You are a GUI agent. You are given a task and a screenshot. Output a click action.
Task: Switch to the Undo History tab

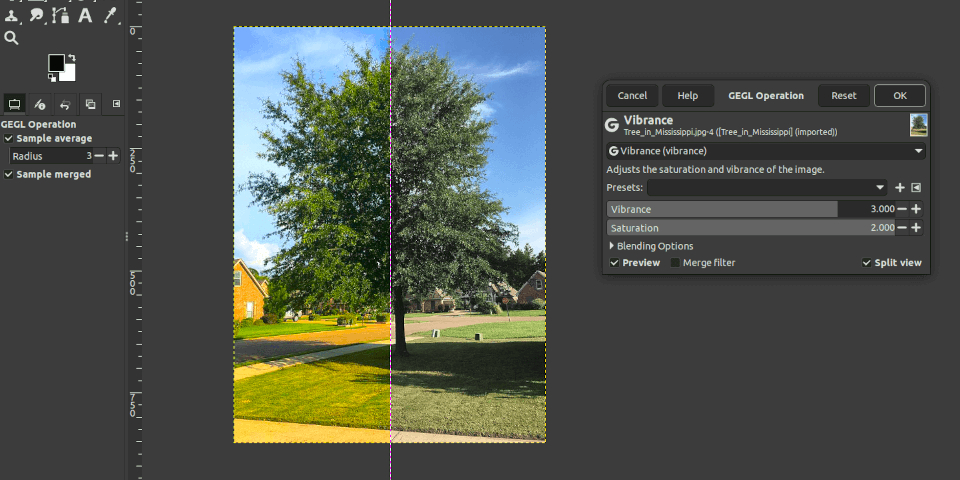click(x=65, y=104)
